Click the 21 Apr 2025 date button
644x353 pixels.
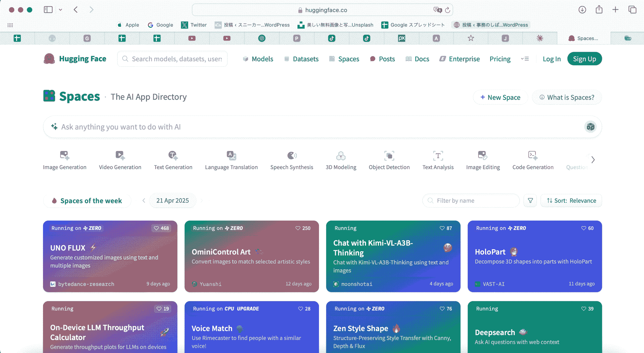(173, 200)
